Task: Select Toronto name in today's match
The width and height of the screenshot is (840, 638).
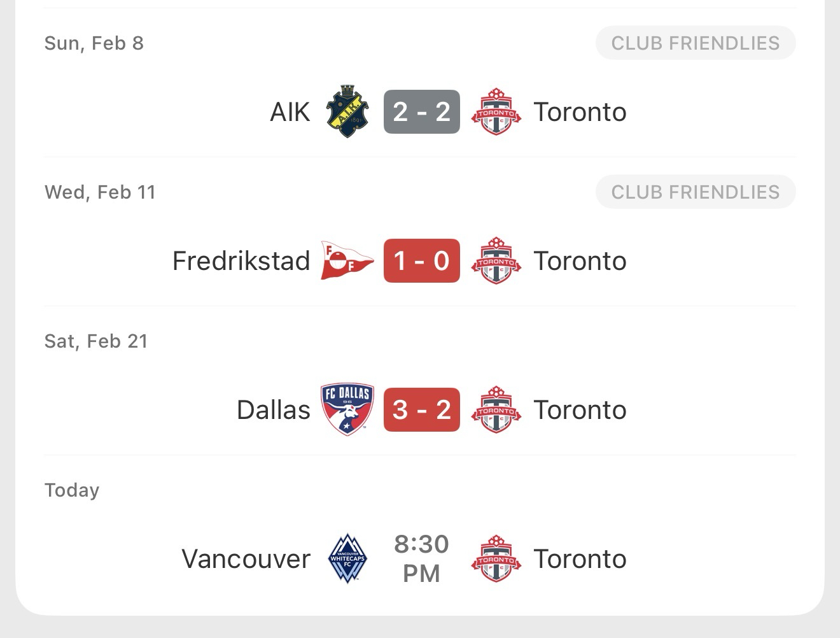Action: click(580, 559)
